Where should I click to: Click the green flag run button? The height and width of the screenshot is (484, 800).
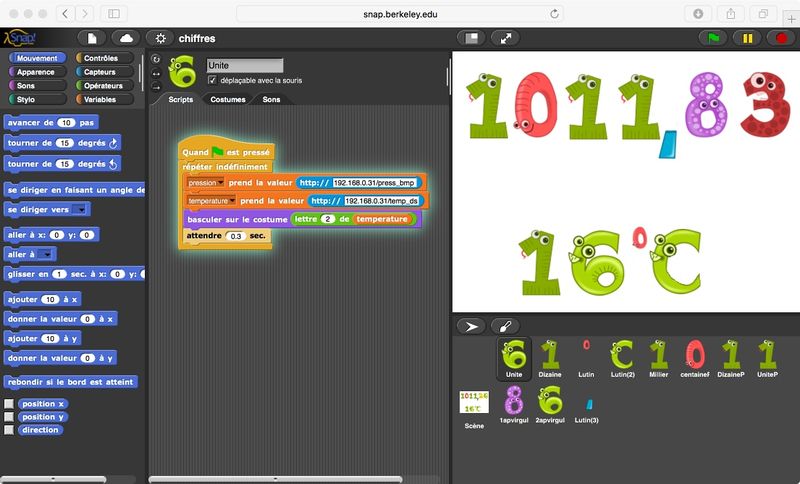tap(713, 38)
